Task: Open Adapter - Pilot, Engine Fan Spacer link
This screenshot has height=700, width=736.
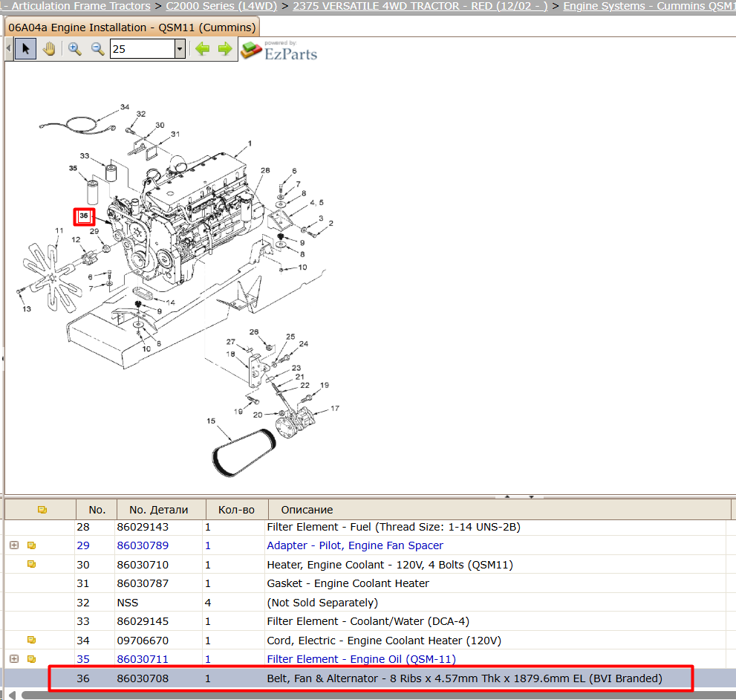Action: click(x=355, y=545)
